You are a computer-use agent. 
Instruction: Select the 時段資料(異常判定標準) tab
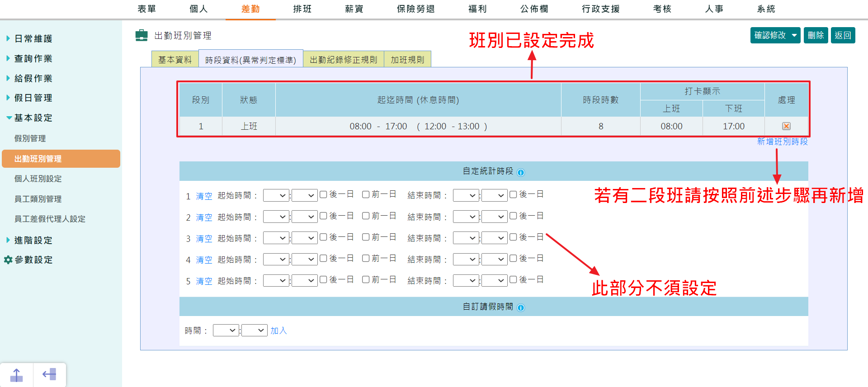click(x=251, y=59)
